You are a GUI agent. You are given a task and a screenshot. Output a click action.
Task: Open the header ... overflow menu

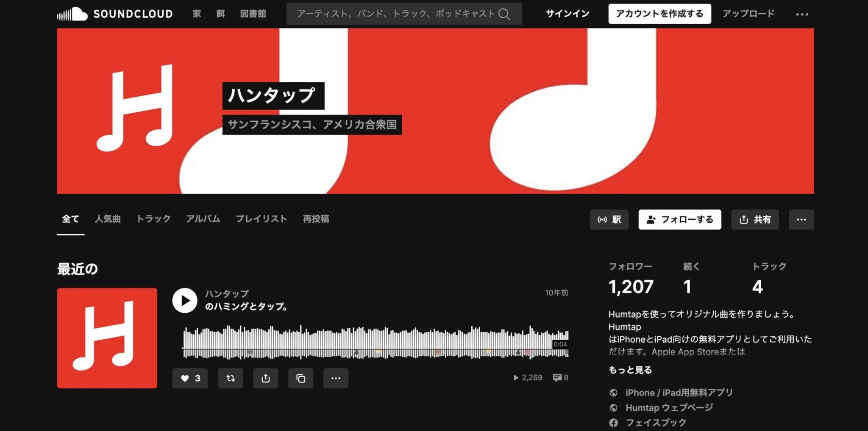[801, 14]
